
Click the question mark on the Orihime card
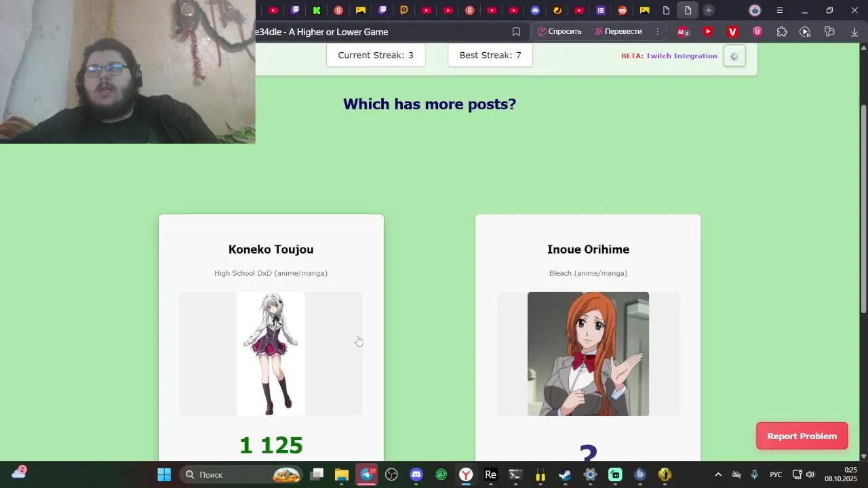(588, 453)
